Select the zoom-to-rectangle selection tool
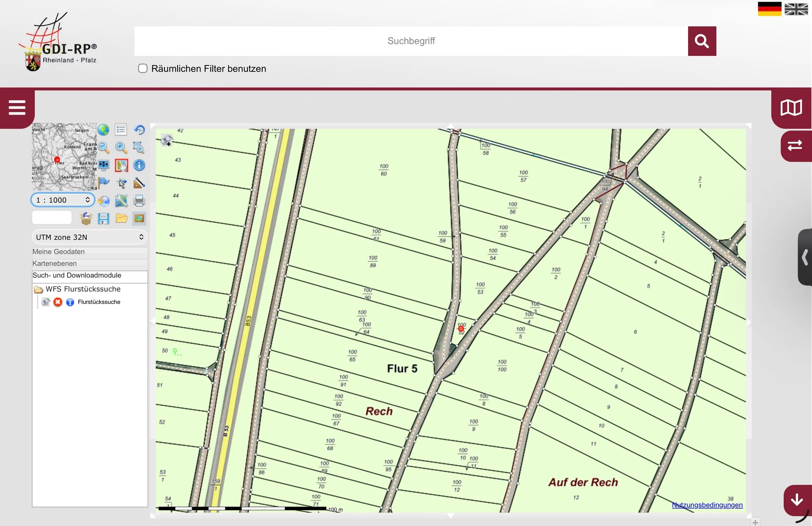 coord(139,148)
